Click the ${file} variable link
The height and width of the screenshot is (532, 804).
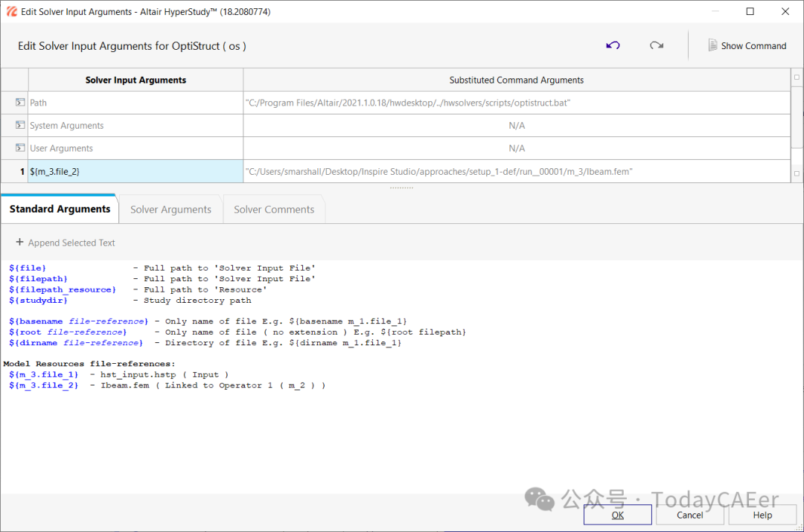coord(28,268)
